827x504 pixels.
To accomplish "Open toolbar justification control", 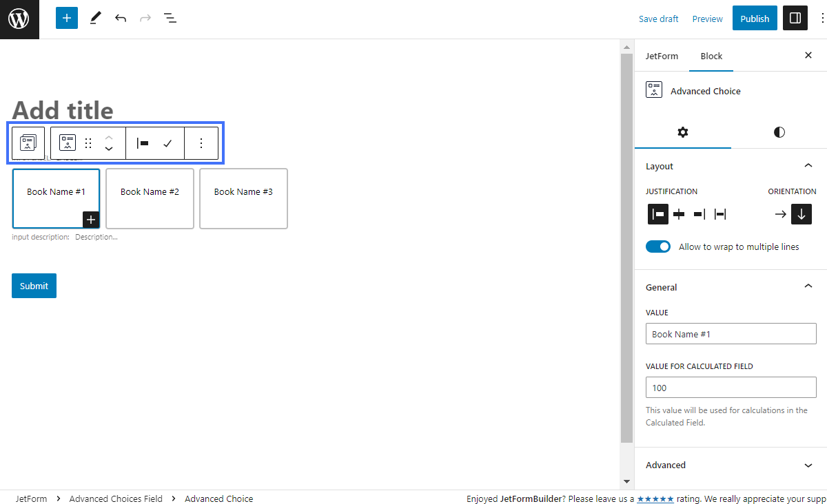I will click(143, 143).
